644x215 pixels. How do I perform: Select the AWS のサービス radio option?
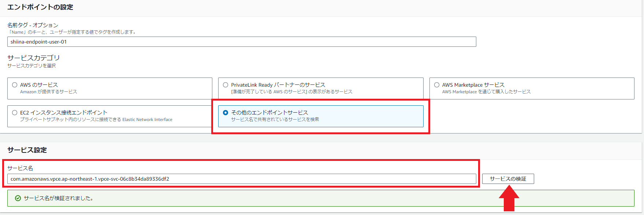click(x=15, y=85)
